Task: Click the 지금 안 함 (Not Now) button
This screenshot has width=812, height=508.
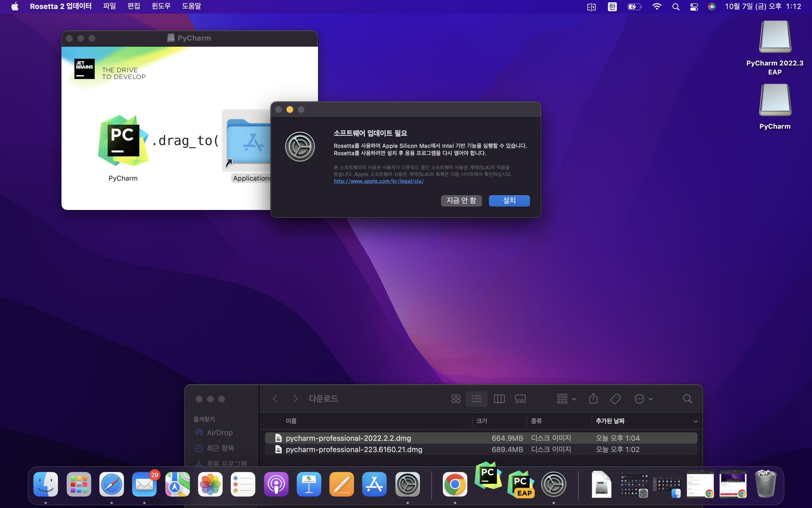Action: (x=461, y=201)
